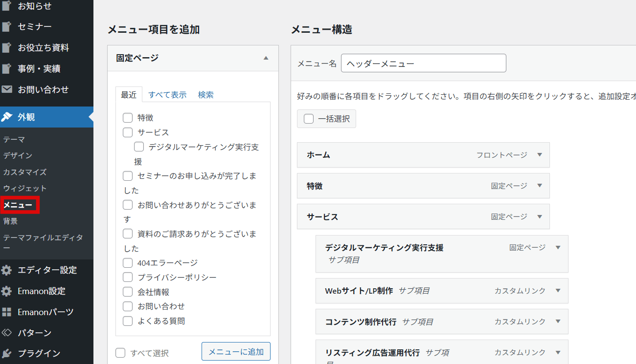The width and height of the screenshot is (636, 364).
Task: Enable the 一括選択 checkbox
Action: [309, 119]
